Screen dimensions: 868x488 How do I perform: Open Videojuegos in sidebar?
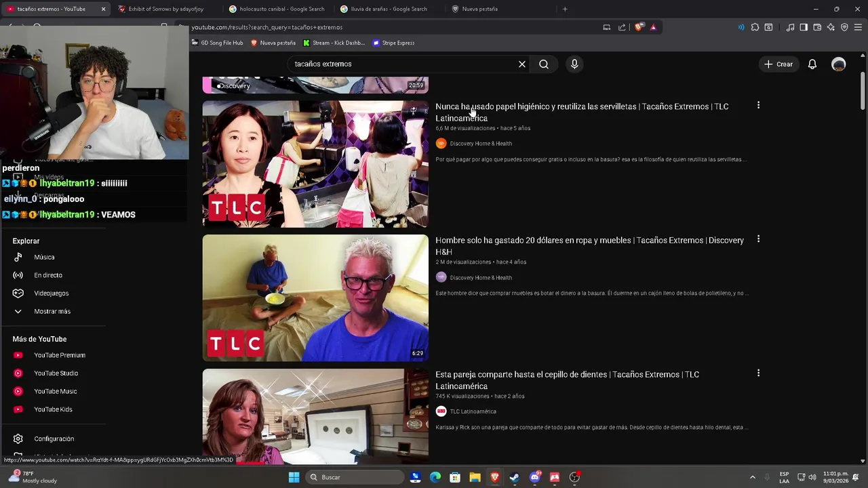(x=53, y=293)
